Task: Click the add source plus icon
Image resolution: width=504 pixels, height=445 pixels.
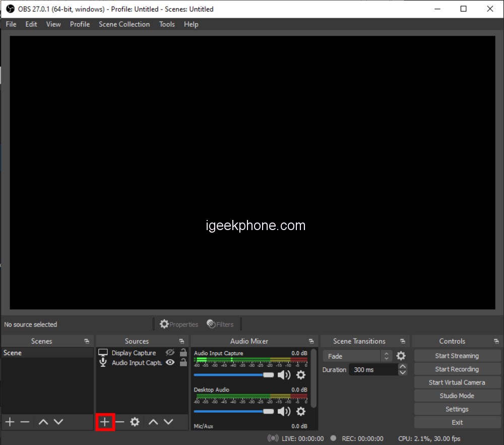Action: click(105, 422)
